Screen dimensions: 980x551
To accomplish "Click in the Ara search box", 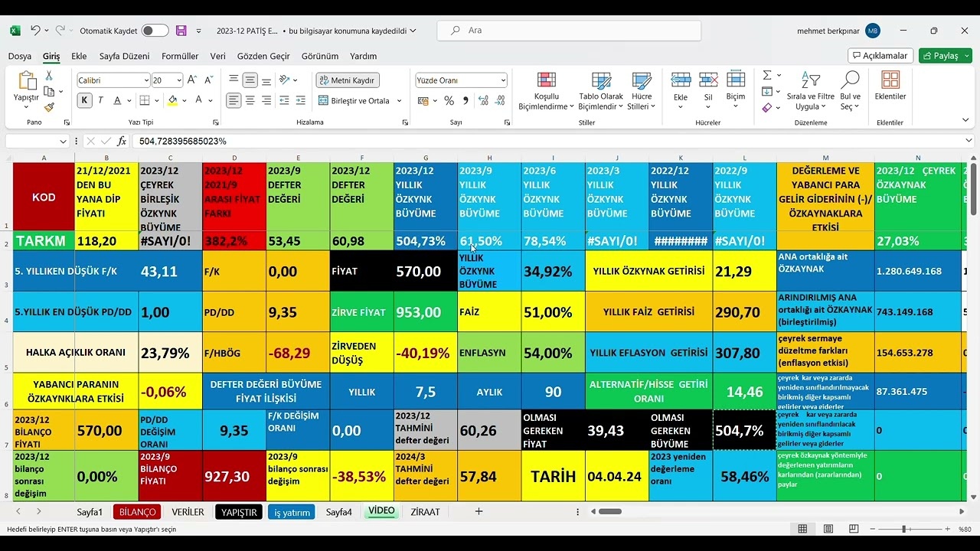I will [x=569, y=31].
